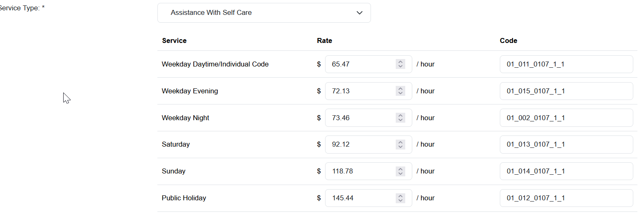The height and width of the screenshot is (216, 644).
Task: Edit the Sunday code field 01_014_0107_1_1
Action: tap(566, 171)
